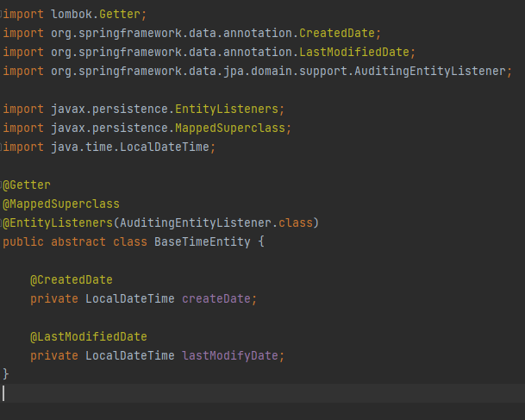Click the orange 'class' keyword after AuditingEntityListener.
This screenshot has height=420, width=525.
click(x=296, y=223)
